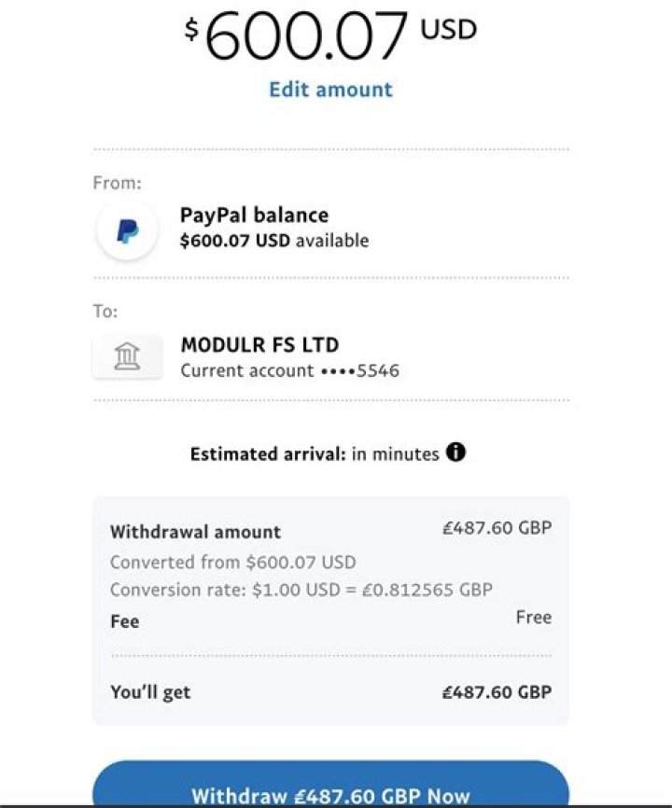The width and height of the screenshot is (672, 808).
Task: Click the withdrawal summary card
Action: tap(331, 611)
